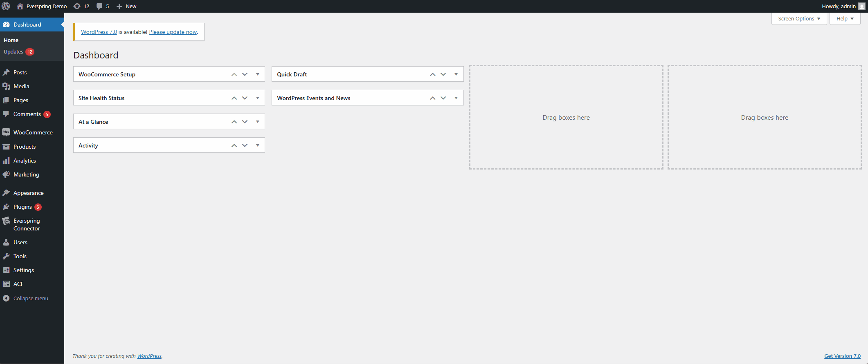Viewport: 868px width, 364px height.
Task: Move Site Health Status box down
Action: 245,98
